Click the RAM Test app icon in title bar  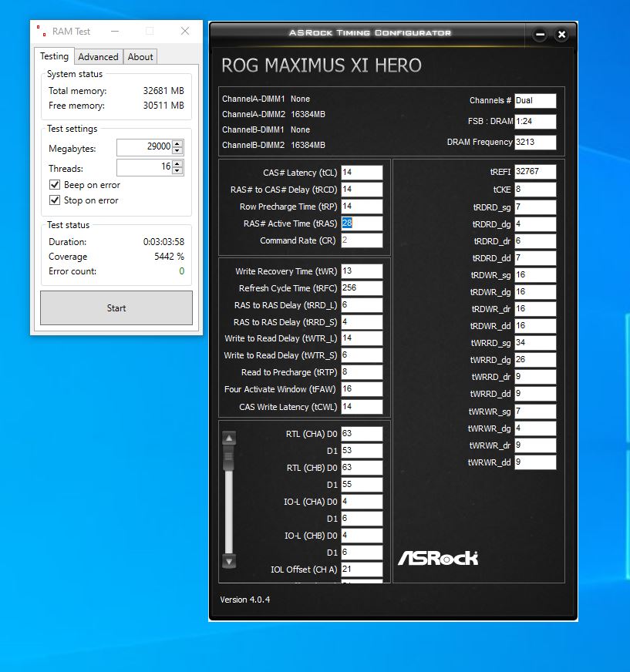[41, 31]
